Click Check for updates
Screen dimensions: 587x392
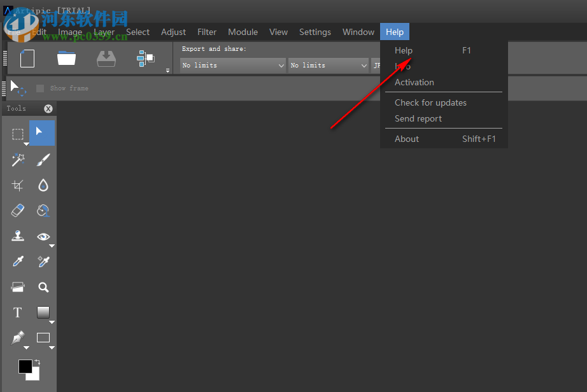coord(444,102)
